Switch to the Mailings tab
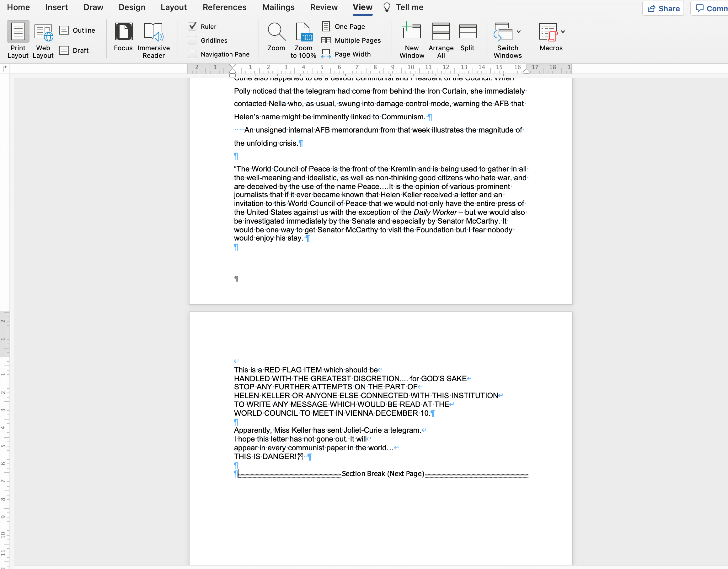The image size is (728, 569). point(278,7)
